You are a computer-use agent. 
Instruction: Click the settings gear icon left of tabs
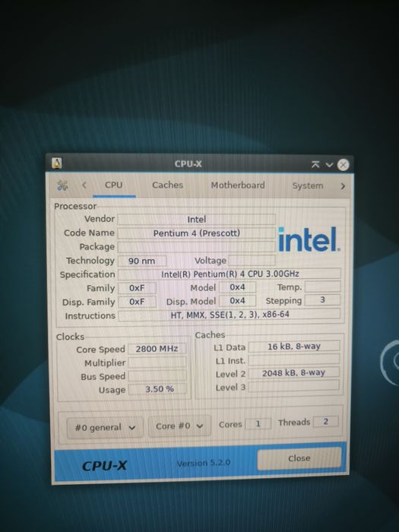[x=62, y=185]
